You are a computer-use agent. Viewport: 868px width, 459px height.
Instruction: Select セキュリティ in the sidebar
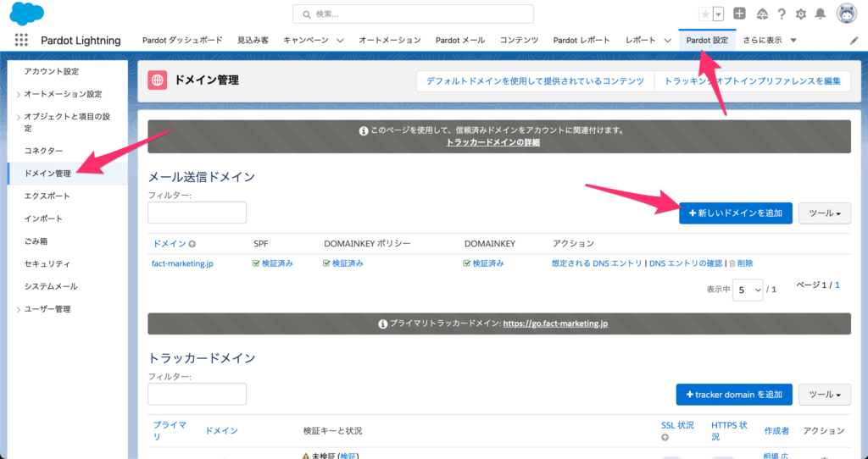pyautogui.click(x=47, y=263)
